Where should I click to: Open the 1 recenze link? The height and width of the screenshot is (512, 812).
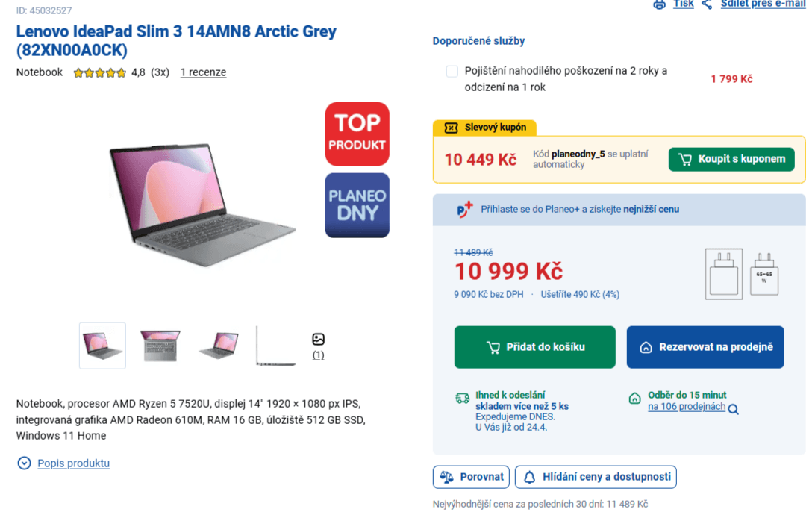pyautogui.click(x=203, y=72)
